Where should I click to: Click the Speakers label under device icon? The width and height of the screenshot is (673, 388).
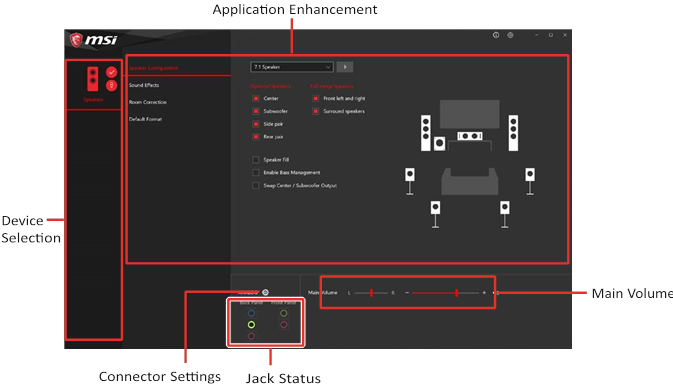93,100
